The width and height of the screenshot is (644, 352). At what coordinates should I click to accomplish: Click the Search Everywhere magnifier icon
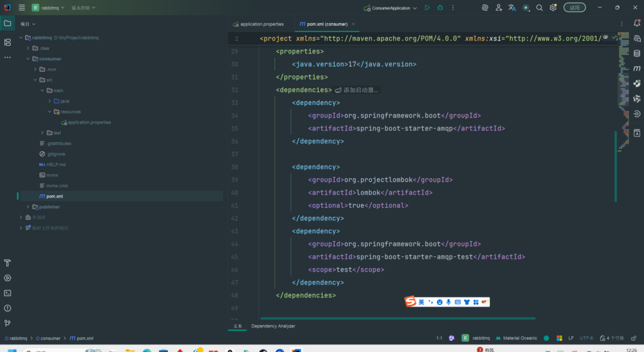(540, 8)
